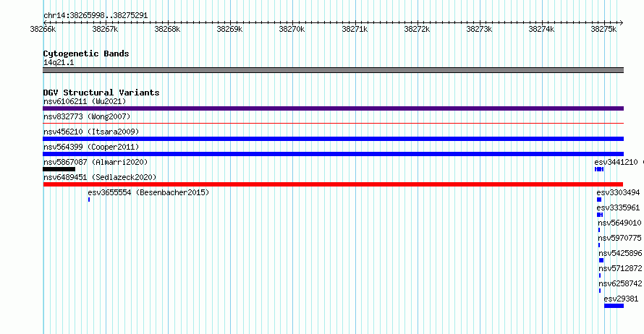Screen dimensions: 644x334
Task: Select the tiny blue esv3655554 variant mark
Action: 89,200
